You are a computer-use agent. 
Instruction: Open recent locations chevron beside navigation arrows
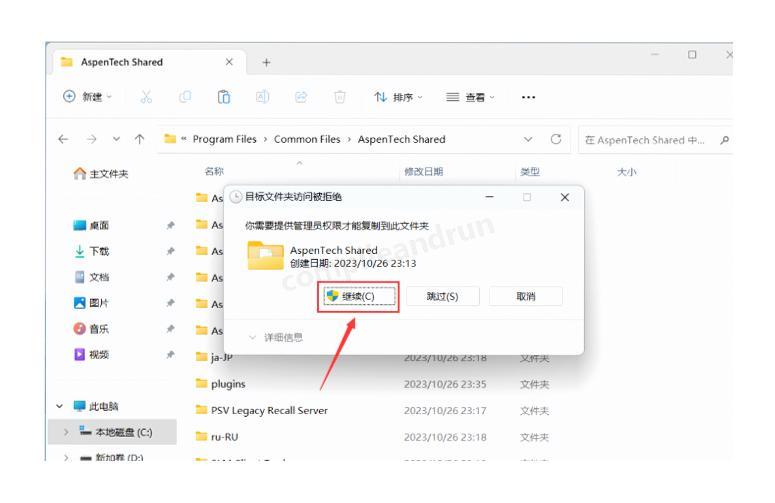[116, 139]
